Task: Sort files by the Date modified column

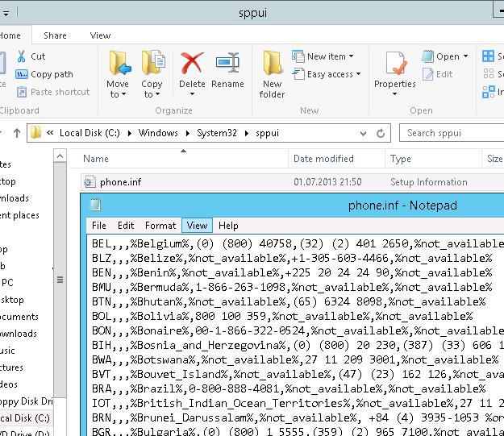Action: 323,159
